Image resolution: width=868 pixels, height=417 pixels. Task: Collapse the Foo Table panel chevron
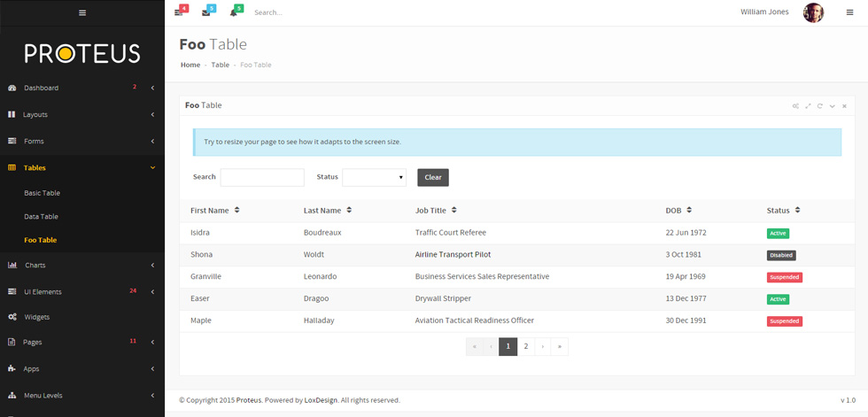tap(832, 106)
